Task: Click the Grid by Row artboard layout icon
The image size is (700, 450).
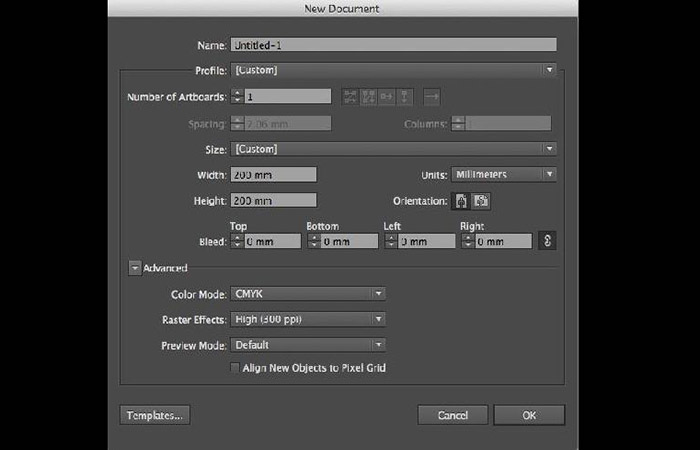Action: (350, 97)
